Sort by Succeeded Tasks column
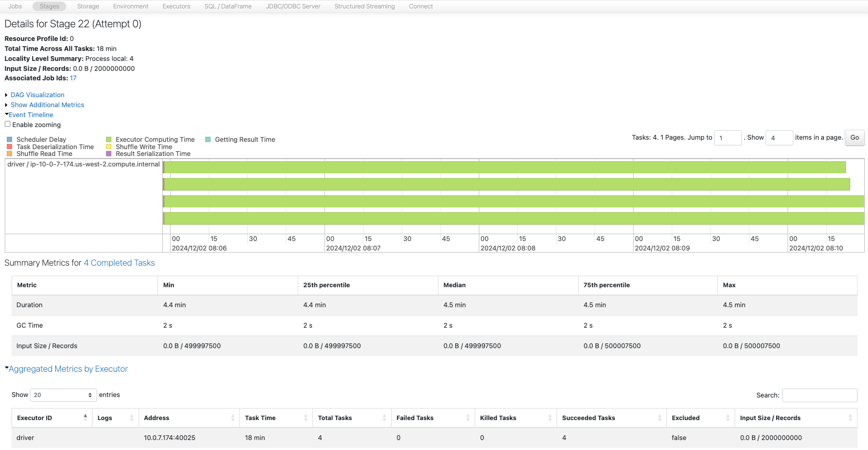The height and width of the screenshot is (450, 868). [612, 418]
